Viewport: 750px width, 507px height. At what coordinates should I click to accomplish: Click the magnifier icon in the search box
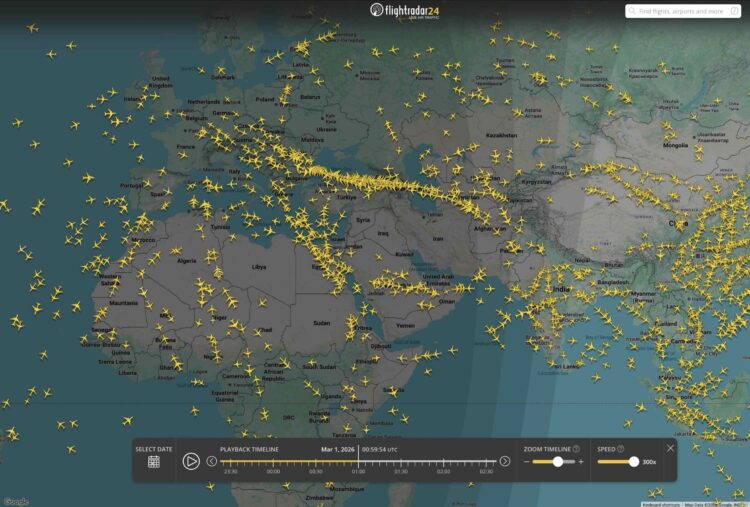coord(632,11)
